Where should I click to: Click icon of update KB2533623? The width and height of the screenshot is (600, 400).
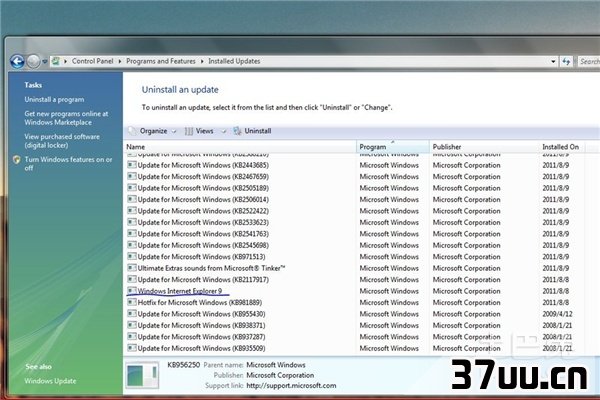point(132,222)
